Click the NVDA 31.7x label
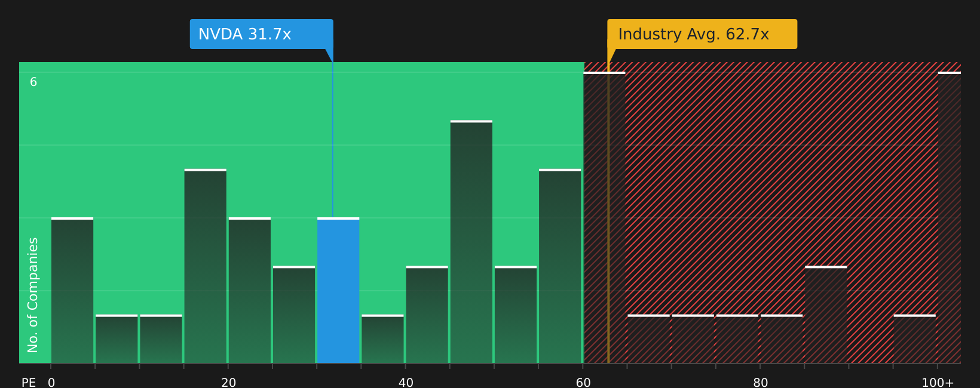Screen dimensions: 980x388 click(261, 34)
